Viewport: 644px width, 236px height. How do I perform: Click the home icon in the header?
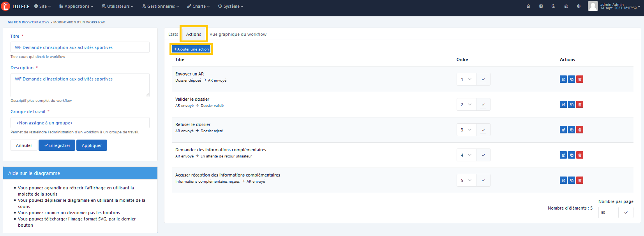coord(528,6)
